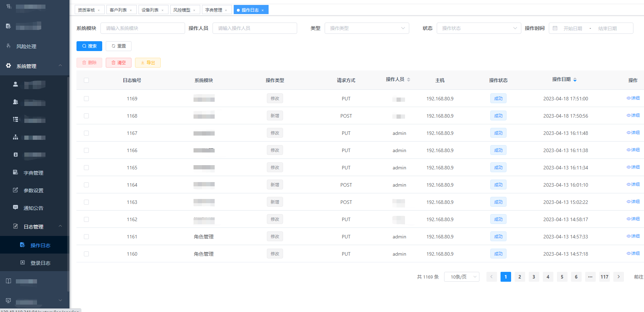Check the row for log 1164
This screenshot has width=644, height=312.
click(86, 185)
